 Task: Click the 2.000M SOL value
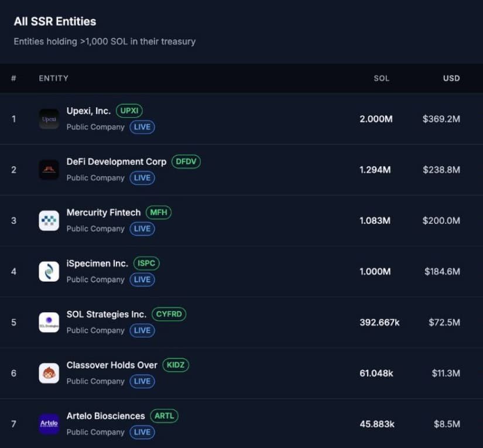coord(376,119)
